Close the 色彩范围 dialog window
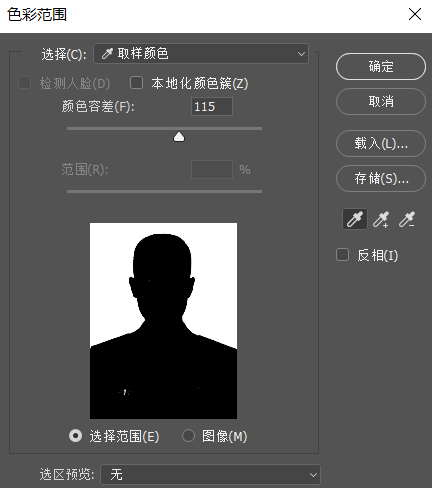The image size is (432, 488). click(x=415, y=14)
